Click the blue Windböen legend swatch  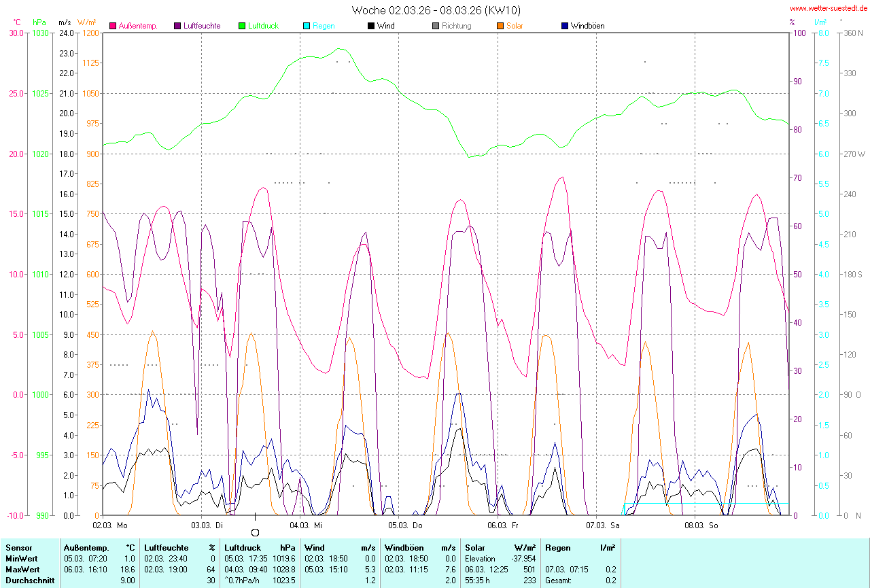point(565,26)
